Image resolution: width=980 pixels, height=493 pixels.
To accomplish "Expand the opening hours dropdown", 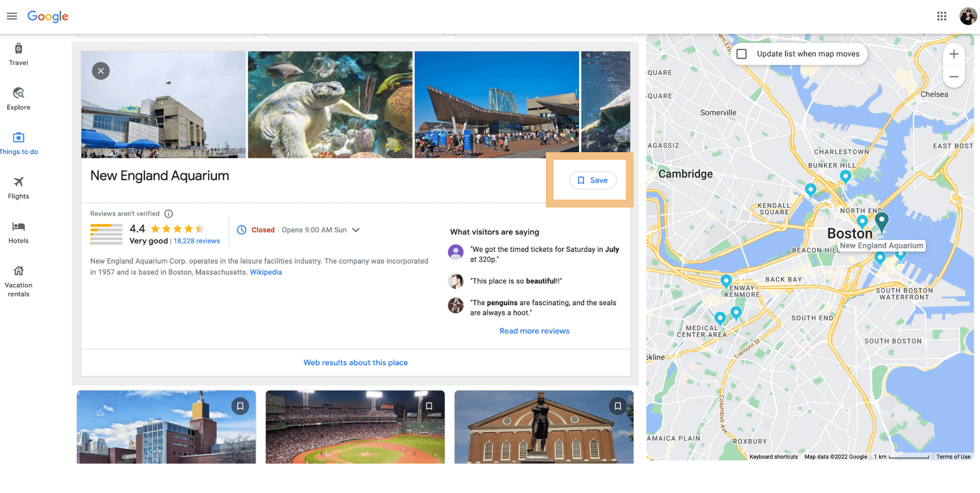I will click(356, 230).
